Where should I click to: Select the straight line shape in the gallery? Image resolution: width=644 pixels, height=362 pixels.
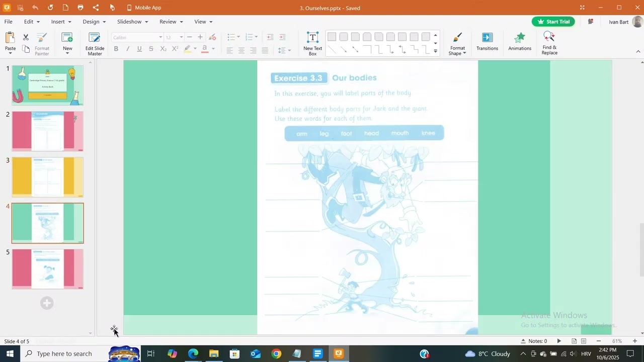pyautogui.click(x=332, y=49)
